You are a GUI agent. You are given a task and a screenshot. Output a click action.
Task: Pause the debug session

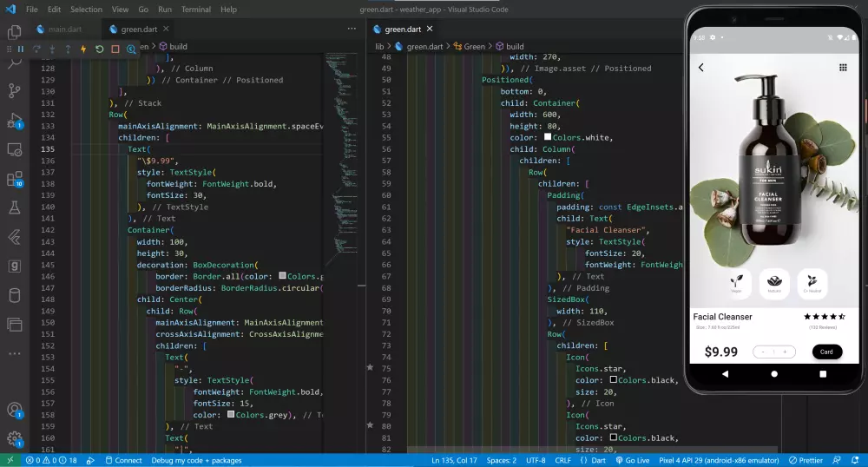[21, 49]
